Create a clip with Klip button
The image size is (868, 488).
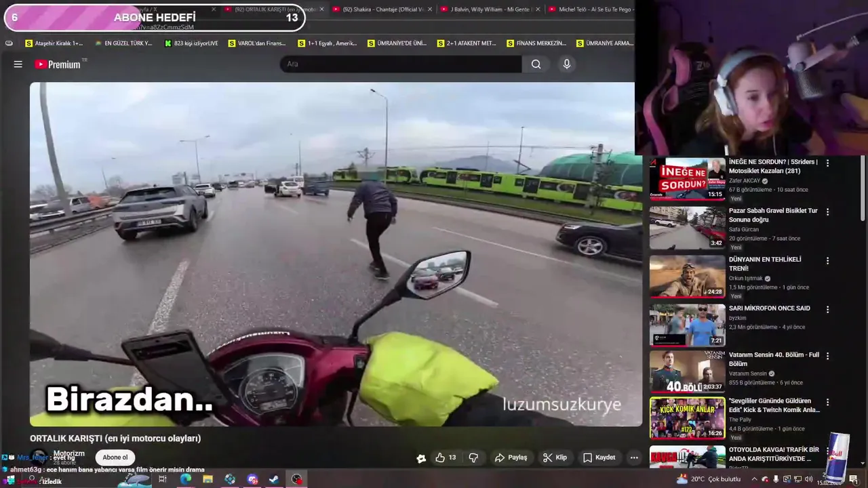coord(555,457)
